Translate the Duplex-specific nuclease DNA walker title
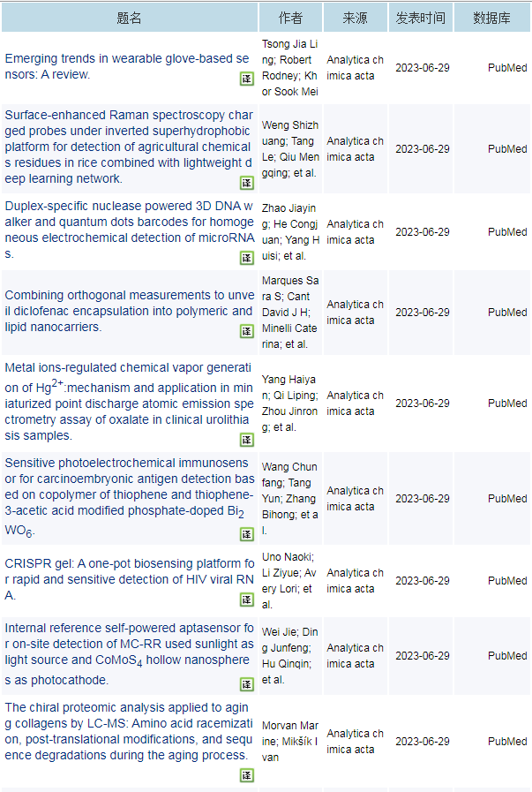 [x=247, y=258]
